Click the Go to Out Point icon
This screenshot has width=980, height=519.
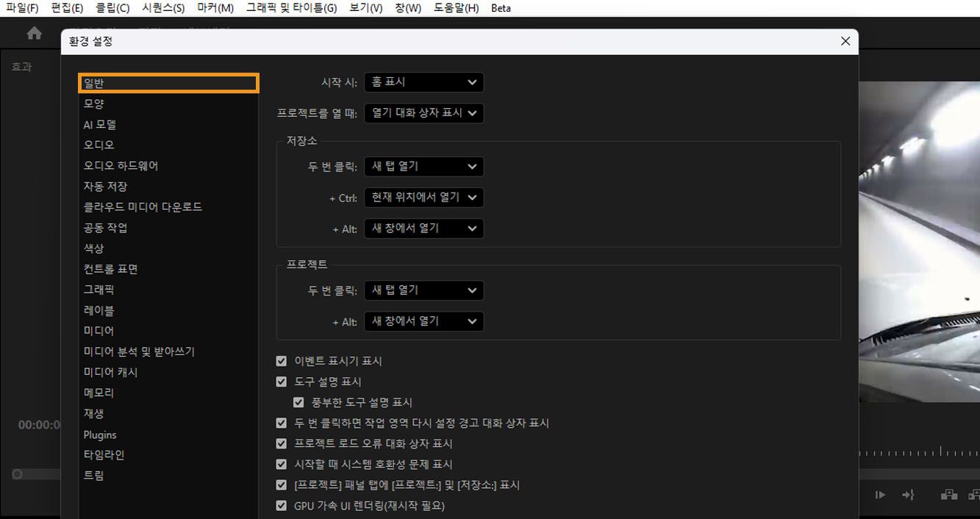[909, 495]
